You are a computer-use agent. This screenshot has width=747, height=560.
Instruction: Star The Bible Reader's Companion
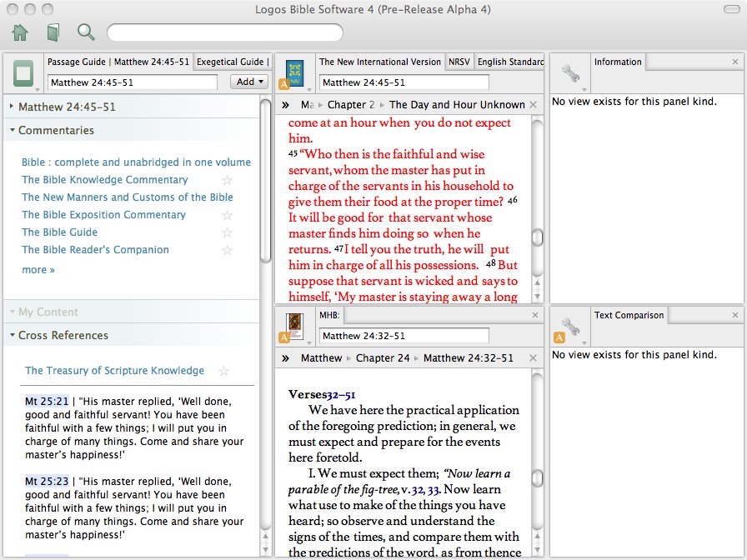(x=228, y=250)
